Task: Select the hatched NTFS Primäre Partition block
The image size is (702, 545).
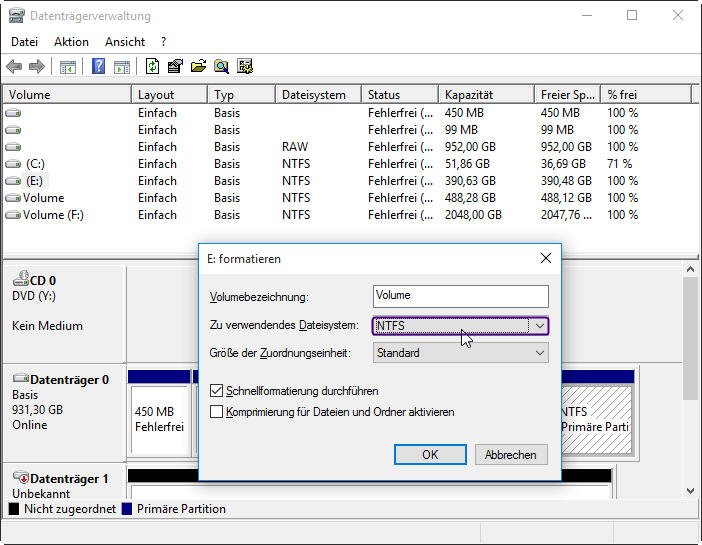Action: click(x=596, y=420)
